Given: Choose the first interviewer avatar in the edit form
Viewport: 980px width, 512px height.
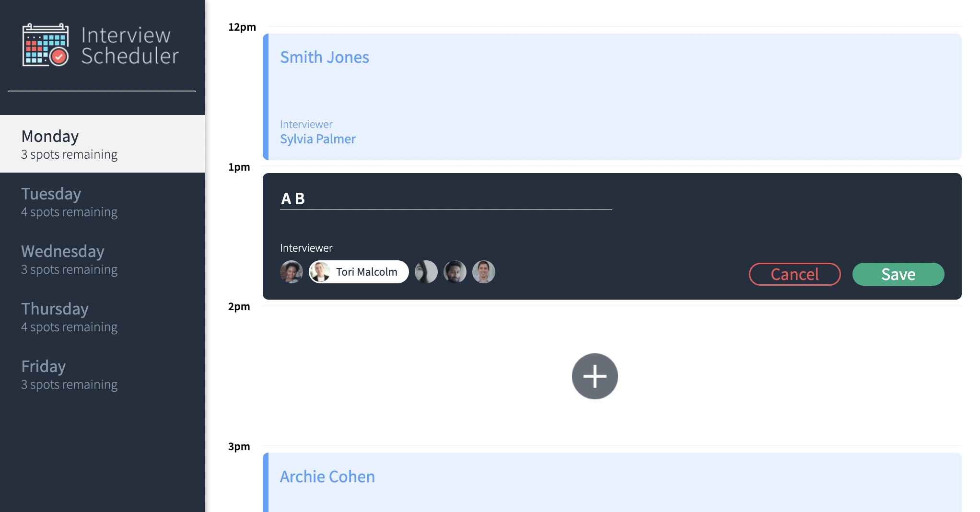Looking at the screenshot, I should 292,272.
